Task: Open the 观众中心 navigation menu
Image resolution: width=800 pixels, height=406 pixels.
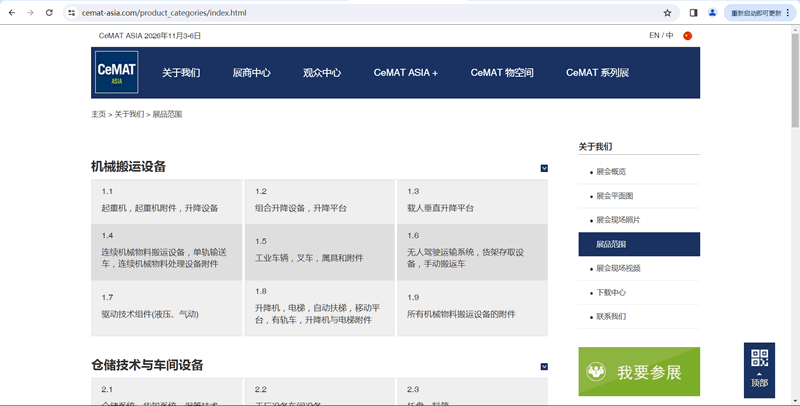Action: click(322, 73)
